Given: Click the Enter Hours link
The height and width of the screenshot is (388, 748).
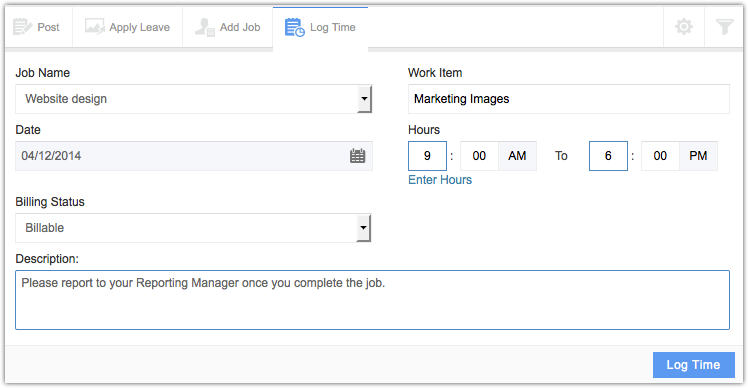Looking at the screenshot, I should click(440, 180).
